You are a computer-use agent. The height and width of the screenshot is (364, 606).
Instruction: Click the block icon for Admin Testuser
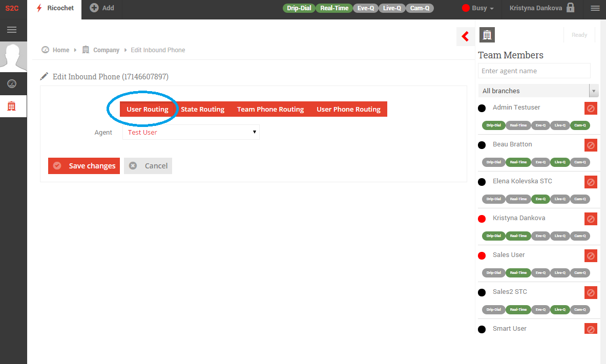tap(591, 109)
